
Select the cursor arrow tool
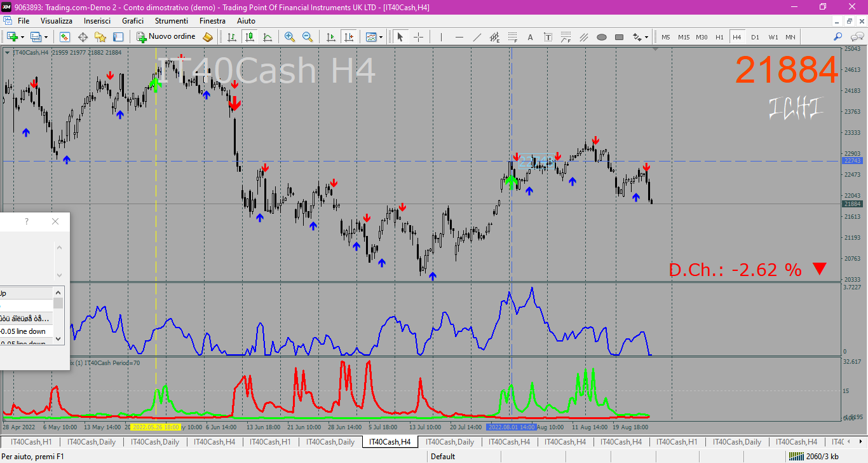(x=400, y=37)
